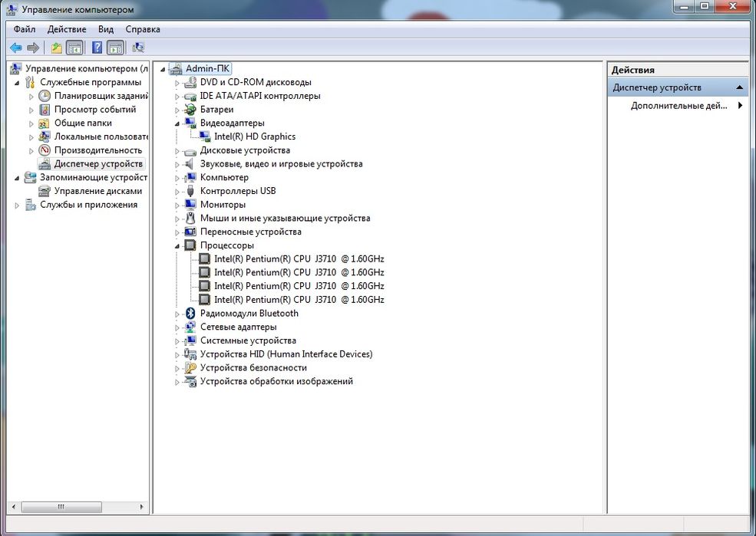Click the Управление дисками disk icon

pyautogui.click(x=45, y=191)
